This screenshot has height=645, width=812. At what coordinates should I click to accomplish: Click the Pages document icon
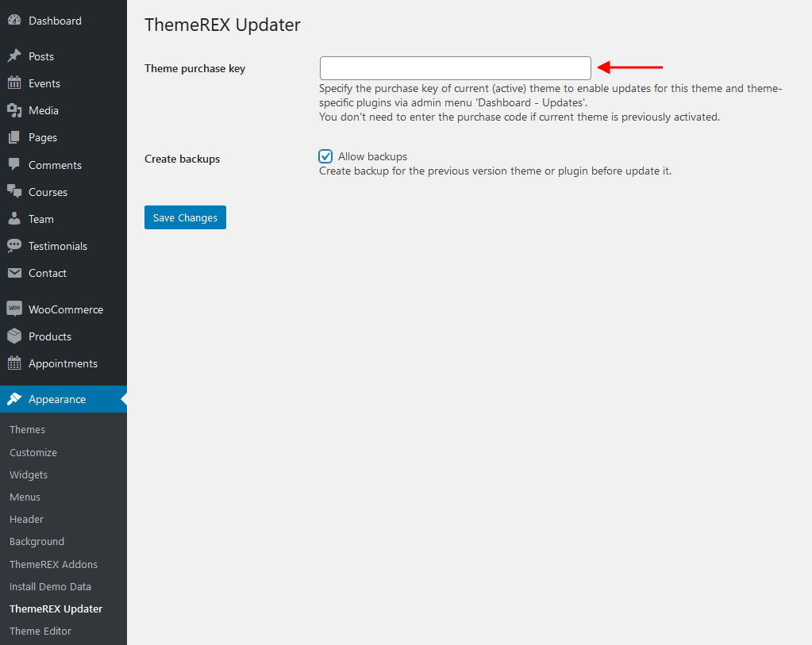pos(14,137)
